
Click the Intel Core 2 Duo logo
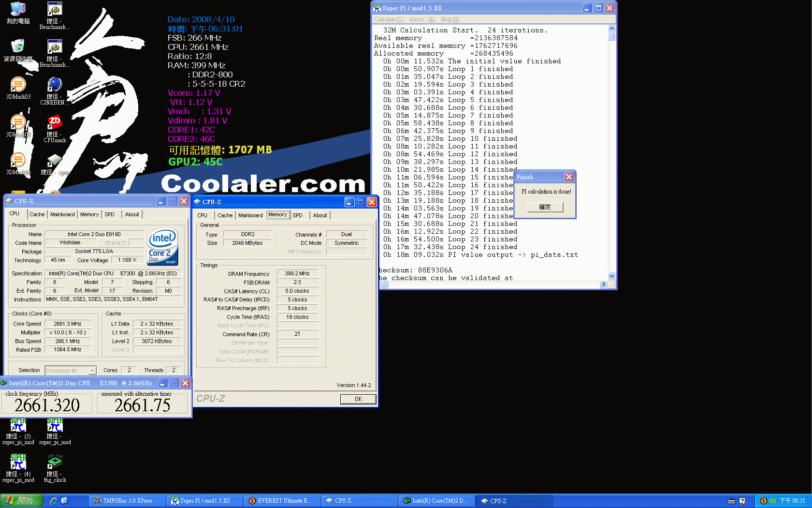[162, 247]
